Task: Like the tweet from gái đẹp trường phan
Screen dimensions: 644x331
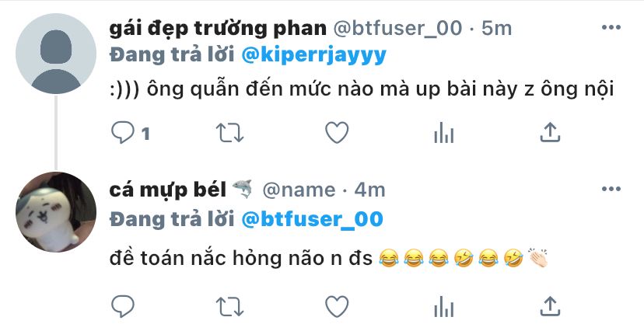Action: 337,133
